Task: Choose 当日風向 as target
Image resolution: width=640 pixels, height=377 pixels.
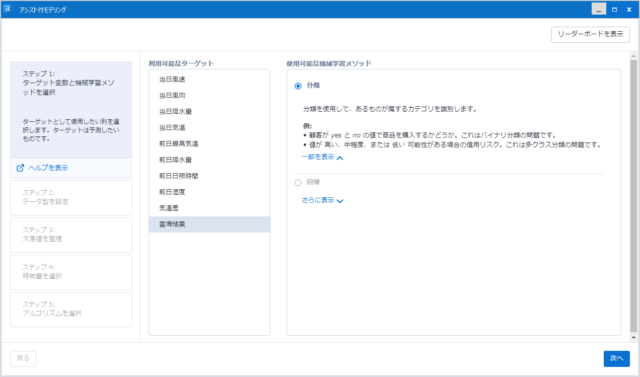Action: pos(209,95)
